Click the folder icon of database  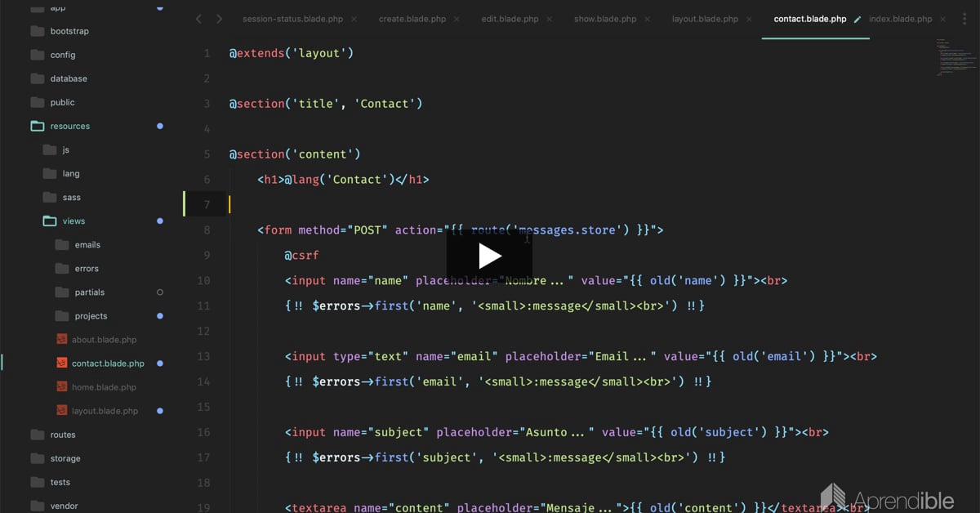tap(37, 78)
